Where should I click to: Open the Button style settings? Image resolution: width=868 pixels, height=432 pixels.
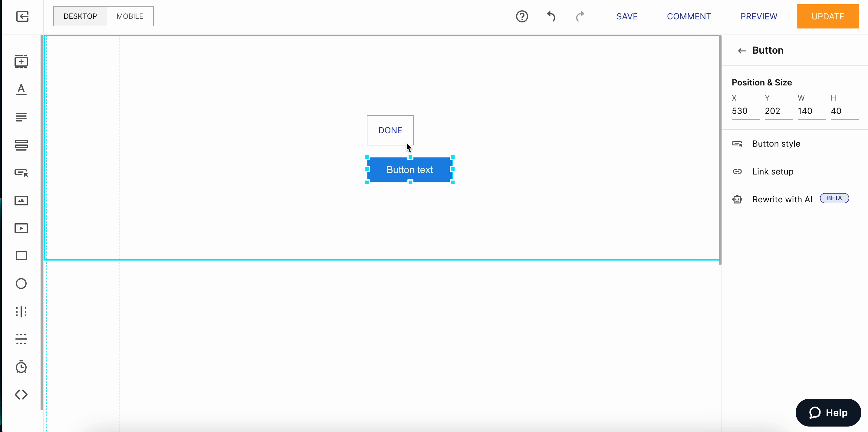tap(776, 144)
